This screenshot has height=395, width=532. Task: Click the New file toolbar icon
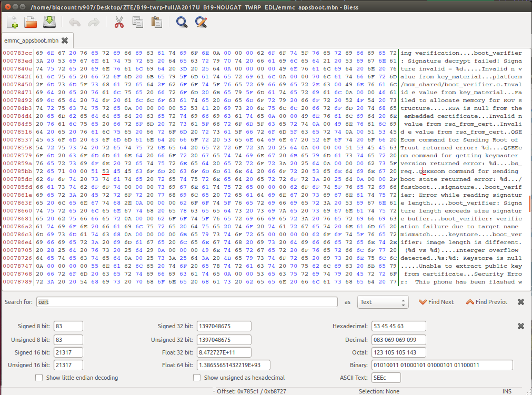(x=13, y=22)
